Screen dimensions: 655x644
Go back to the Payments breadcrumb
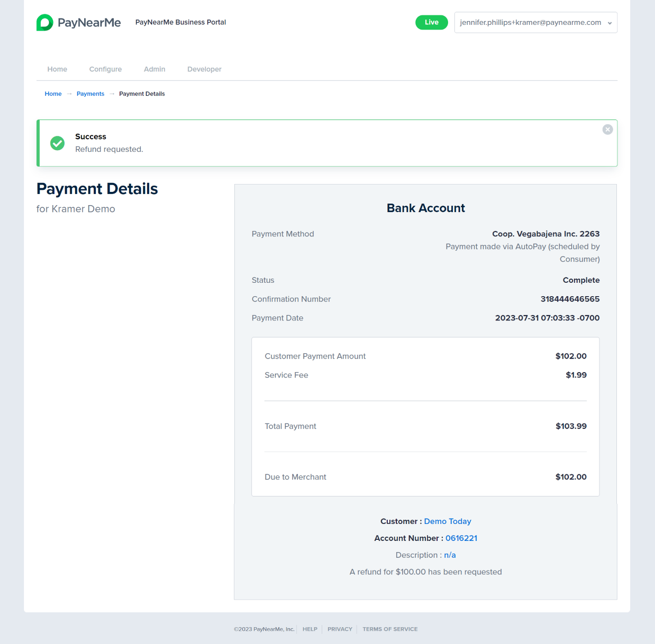[90, 94]
